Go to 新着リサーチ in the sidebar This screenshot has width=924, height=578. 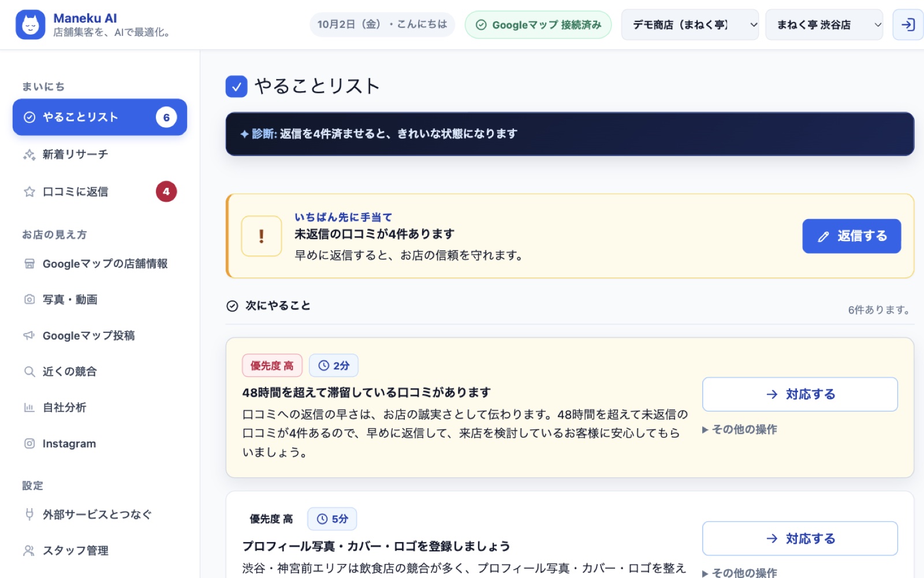point(100,154)
